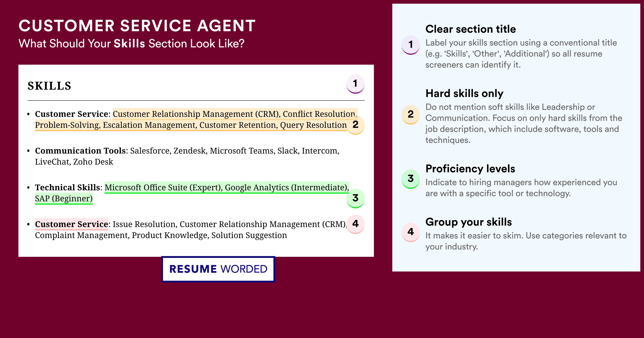Click the Clear section title heading
644x338 pixels.
[x=470, y=29]
